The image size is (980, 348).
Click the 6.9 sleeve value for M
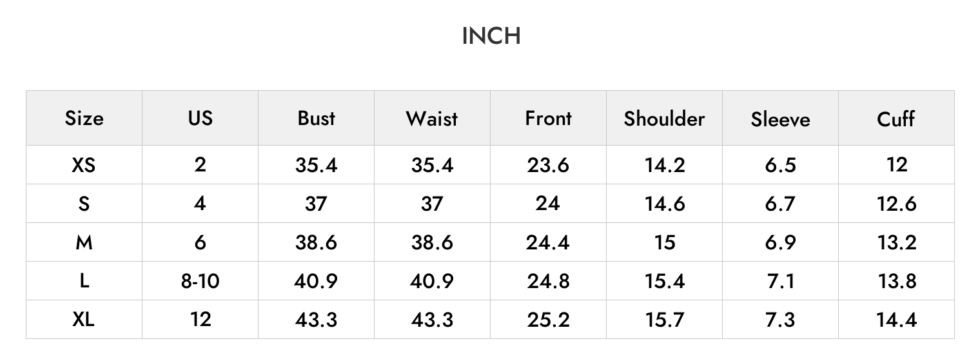pos(780,242)
